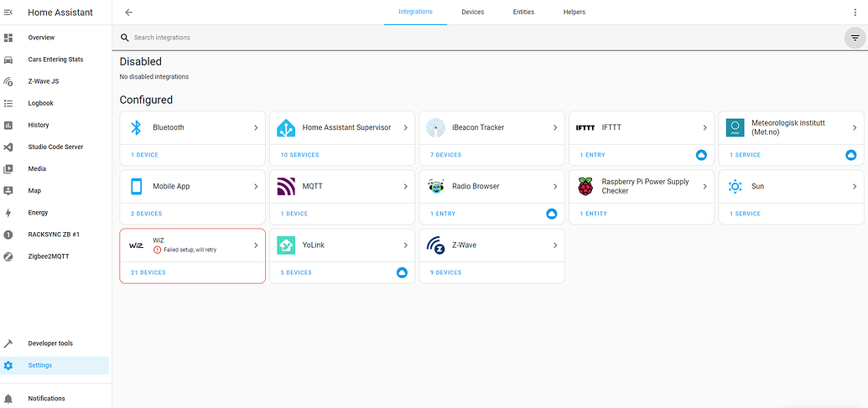Open the integrations filter button
The height and width of the screenshot is (408, 868).
click(x=855, y=38)
